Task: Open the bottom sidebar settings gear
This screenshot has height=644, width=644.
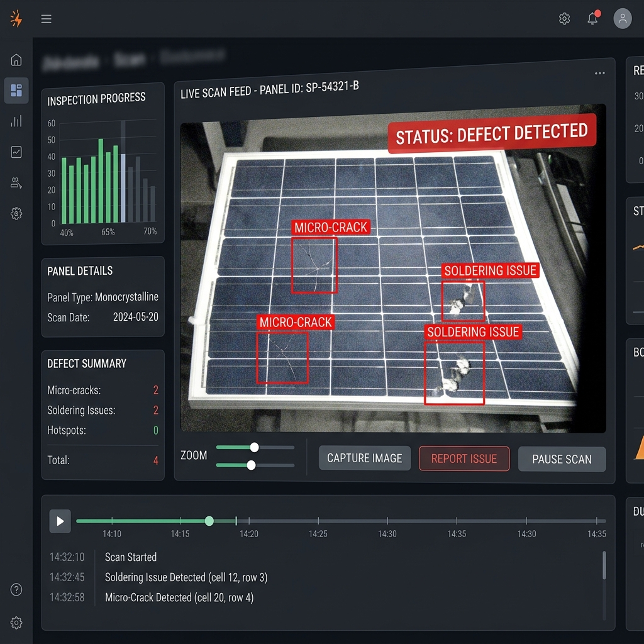Action: coord(16,623)
